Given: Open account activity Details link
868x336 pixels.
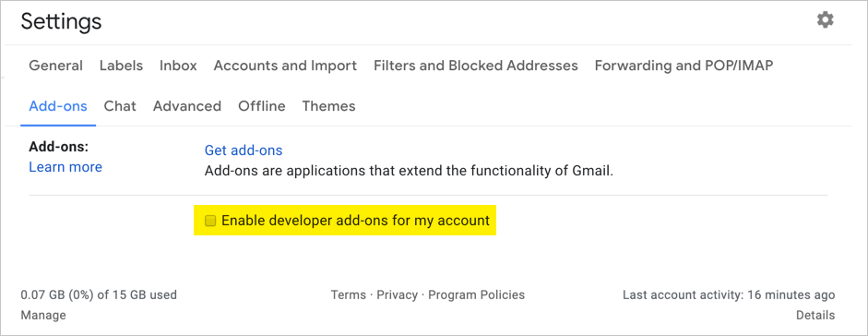Looking at the screenshot, I should tap(815, 316).
